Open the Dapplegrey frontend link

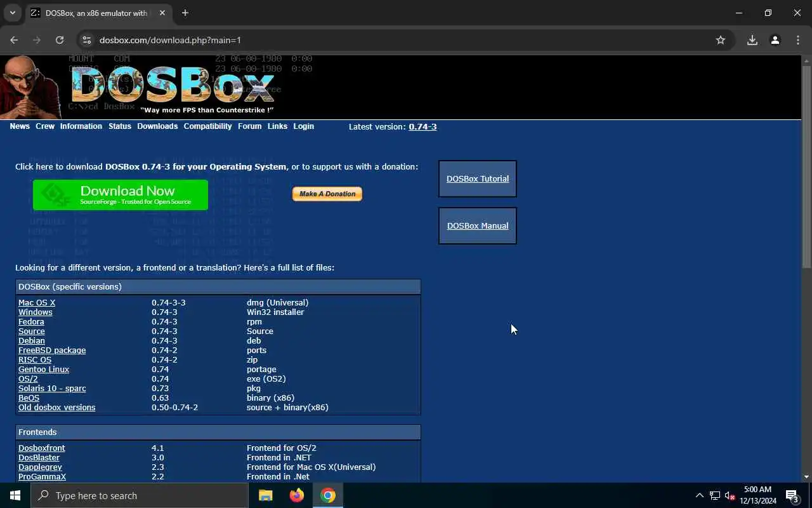click(x=40, y=467)
